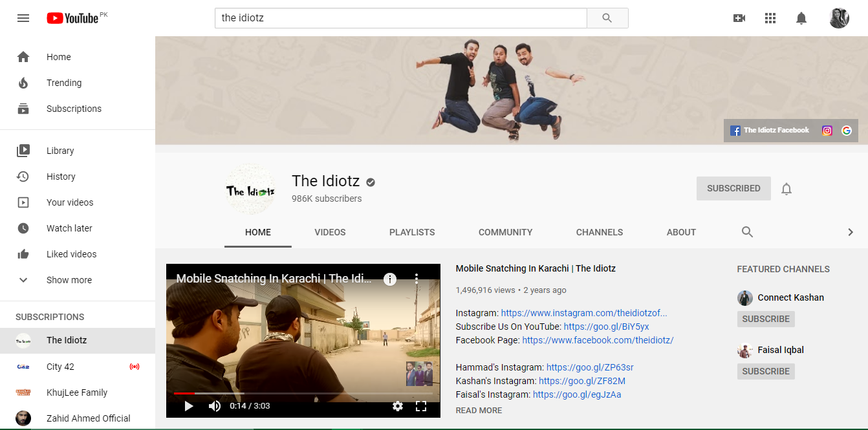
Task: Open the notifications bell in header
Action: pos(801,18)
